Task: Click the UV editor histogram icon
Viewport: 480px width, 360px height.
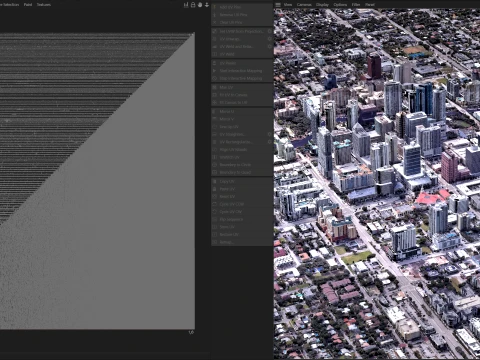Action: pyautogui.click(x=186, y=5)
